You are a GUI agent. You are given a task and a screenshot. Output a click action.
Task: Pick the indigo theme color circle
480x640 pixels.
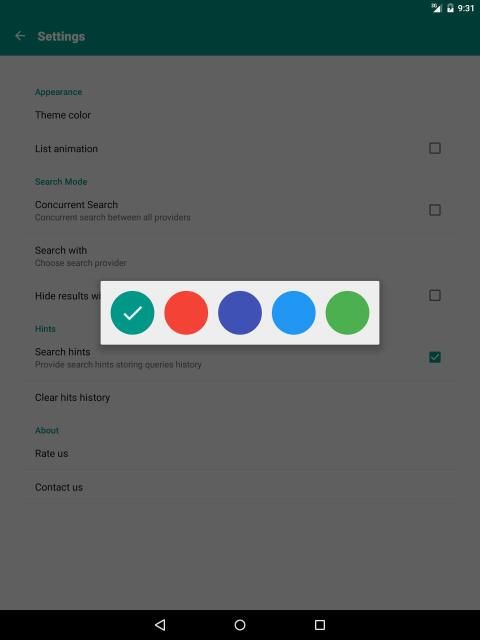(240, 313)
